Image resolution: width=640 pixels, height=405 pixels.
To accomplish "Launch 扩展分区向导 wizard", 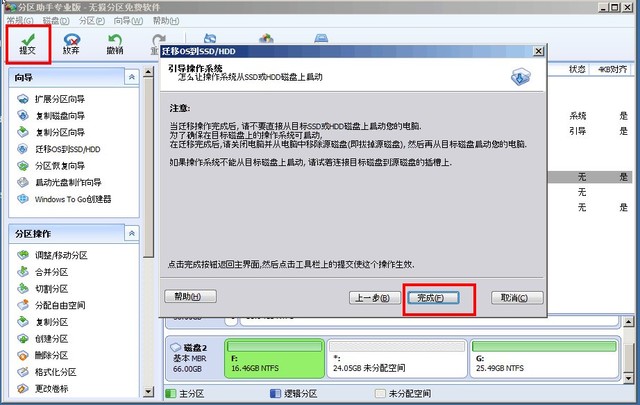I will click(60, 99).
